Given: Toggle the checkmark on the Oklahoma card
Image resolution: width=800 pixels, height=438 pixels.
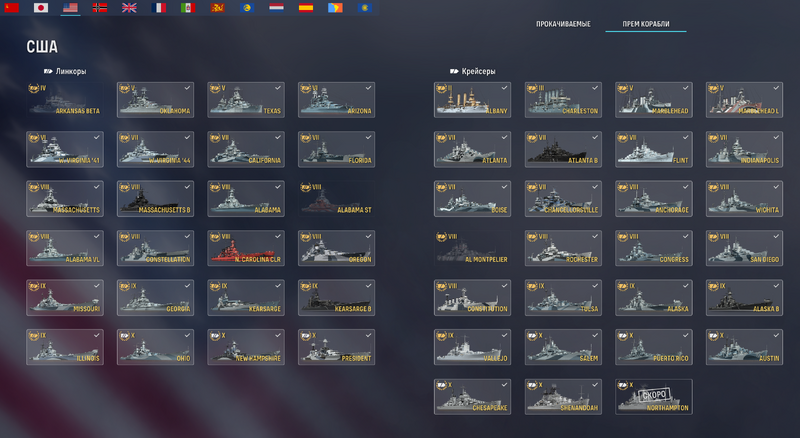Looking at the screenshot, I should point(187,88).
